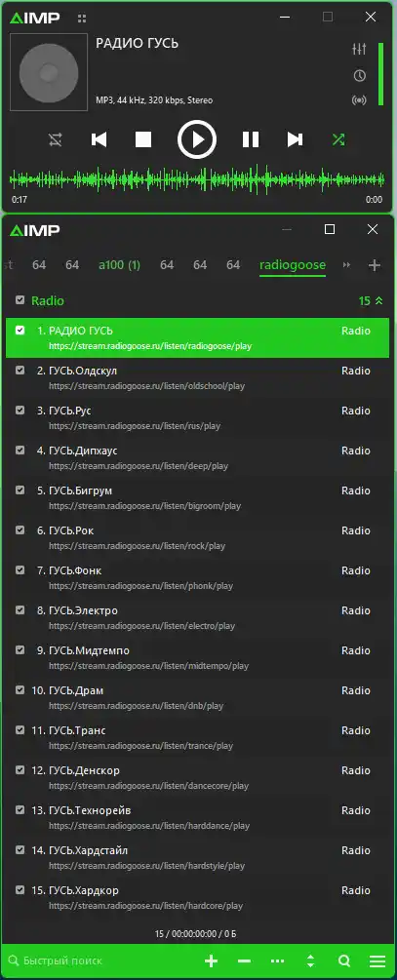
Task: Add files with the bottom plus icon
Action: pyautogui.click(x=212, y=960)
